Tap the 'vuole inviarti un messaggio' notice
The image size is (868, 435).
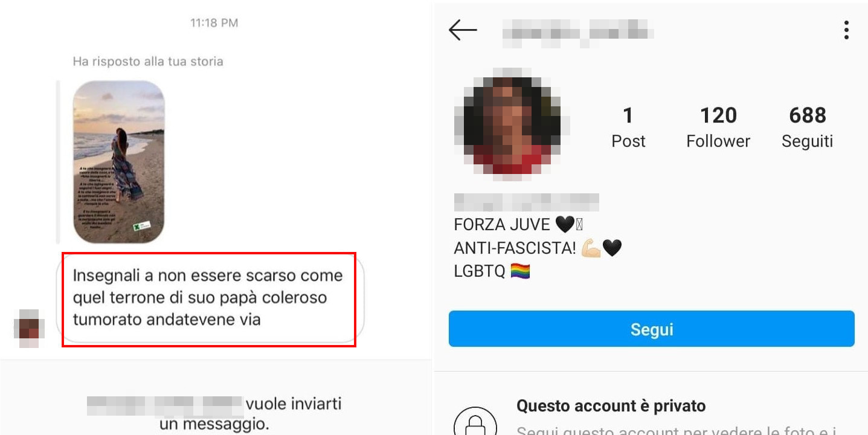[x=214, y=413]
